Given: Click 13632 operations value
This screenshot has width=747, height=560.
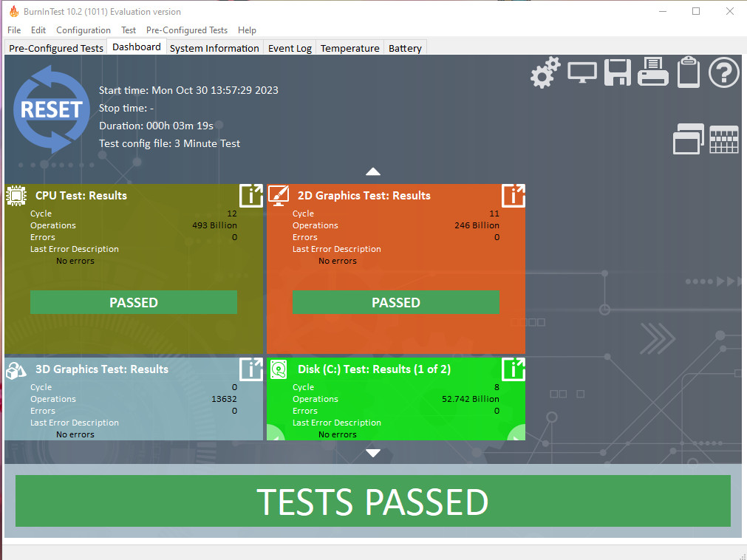Looking at the screenshot, I should click(x=224, y=399).
